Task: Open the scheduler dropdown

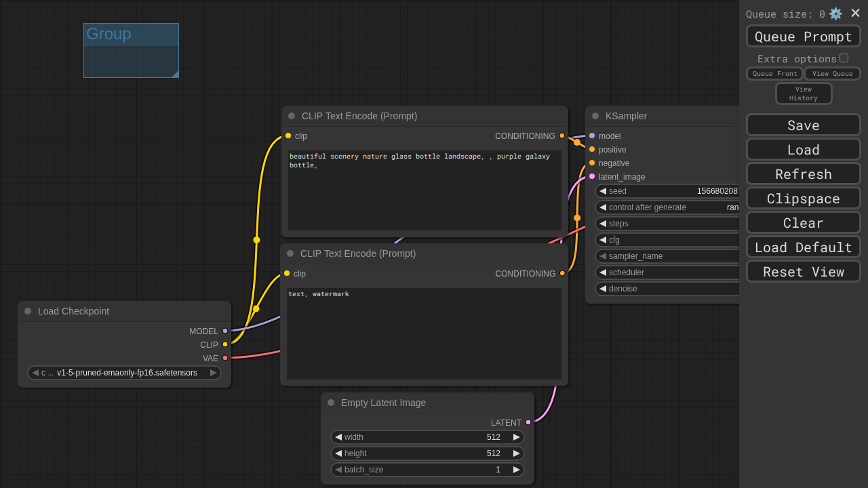Action: 668,272
